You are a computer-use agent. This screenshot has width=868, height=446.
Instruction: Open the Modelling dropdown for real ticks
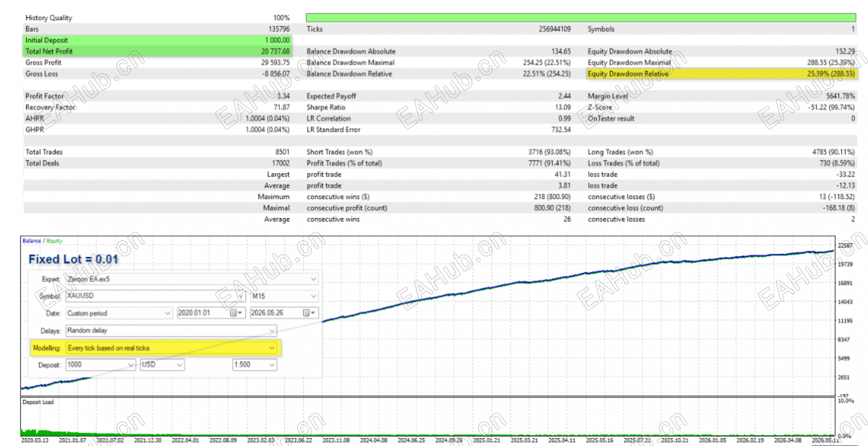pos(171,348)
